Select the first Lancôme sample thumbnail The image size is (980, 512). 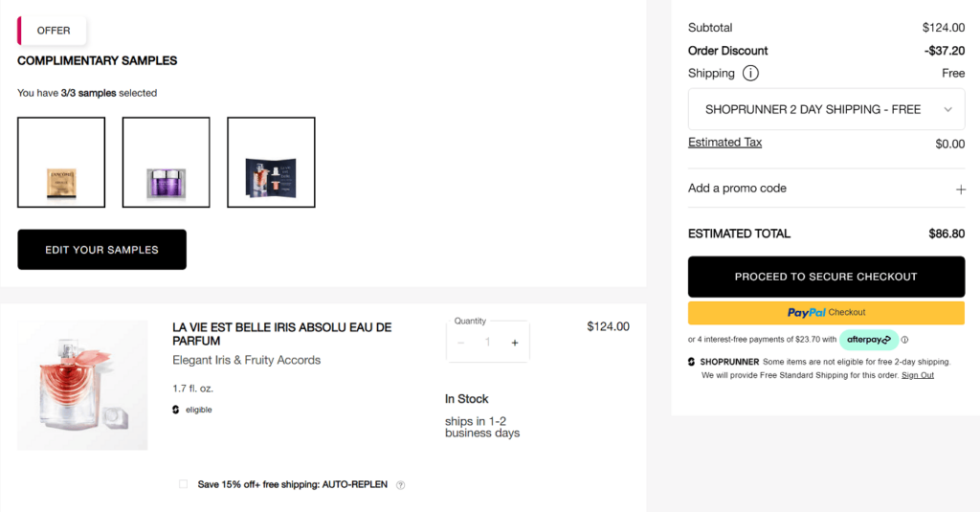(x=61, y=162)
